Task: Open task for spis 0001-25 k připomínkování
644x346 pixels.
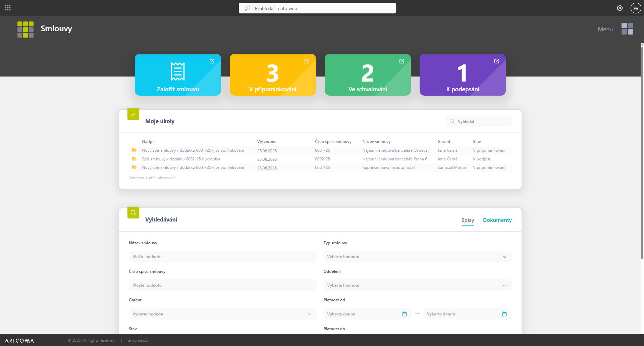Action: [193, 150]
